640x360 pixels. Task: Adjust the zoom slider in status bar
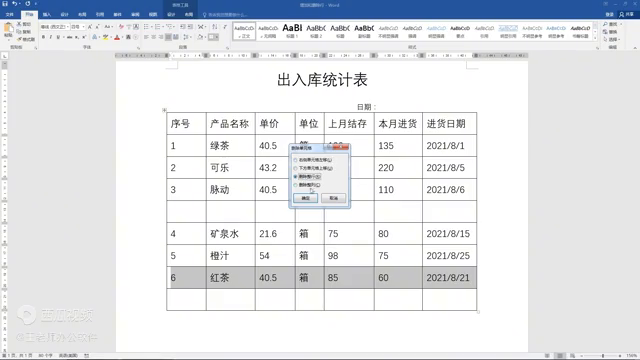[x=602, y=356]
